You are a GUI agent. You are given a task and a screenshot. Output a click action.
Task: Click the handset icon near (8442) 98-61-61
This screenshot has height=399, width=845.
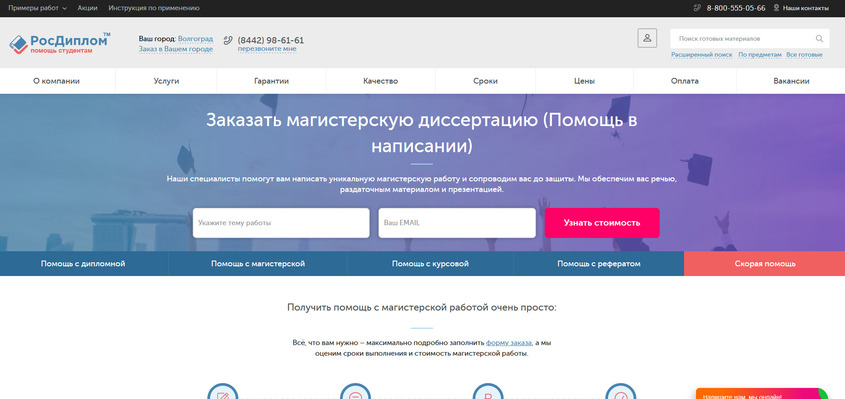click(228, 40)
